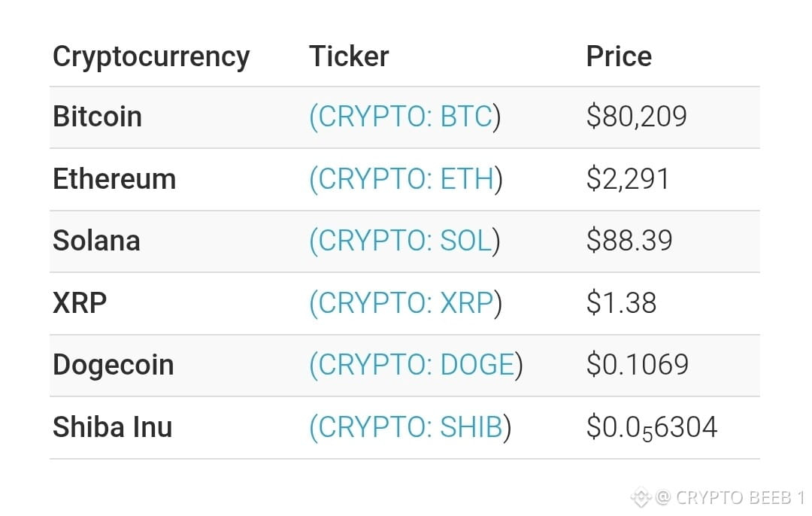Select the Ticker column header
812x516 pixels.
pos(349,56)
